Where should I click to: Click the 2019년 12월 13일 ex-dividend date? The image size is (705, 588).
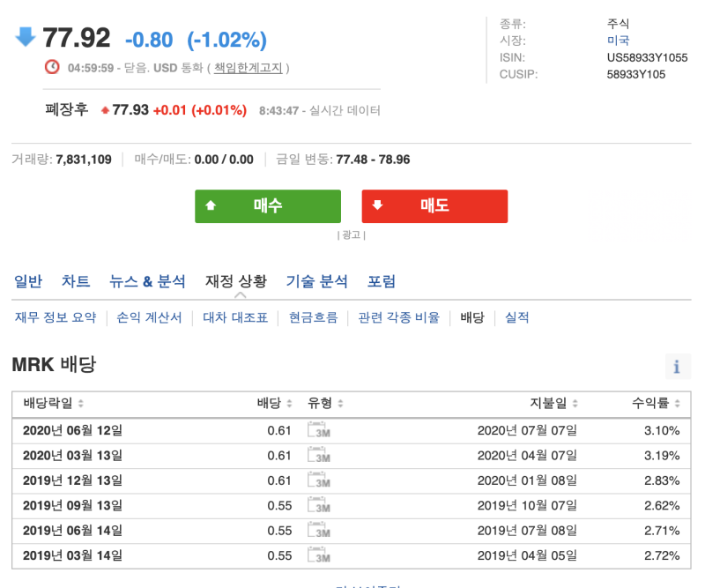(x=72, y=480)
